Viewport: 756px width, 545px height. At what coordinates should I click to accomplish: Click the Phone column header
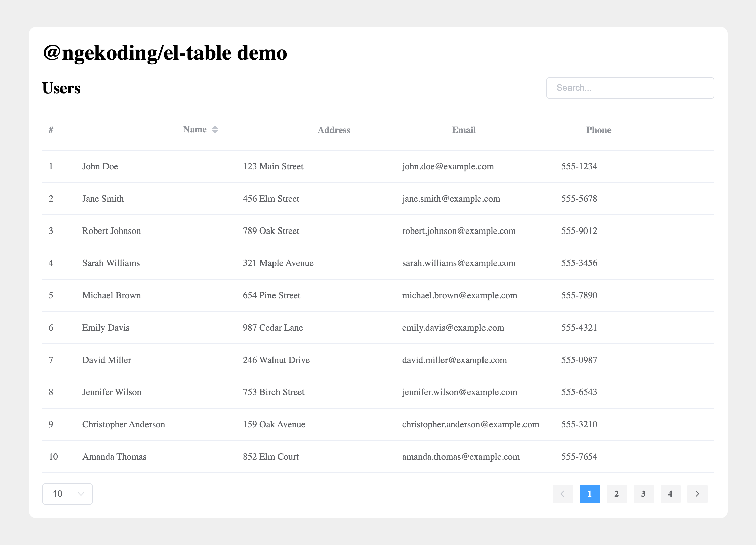point(598,130)
